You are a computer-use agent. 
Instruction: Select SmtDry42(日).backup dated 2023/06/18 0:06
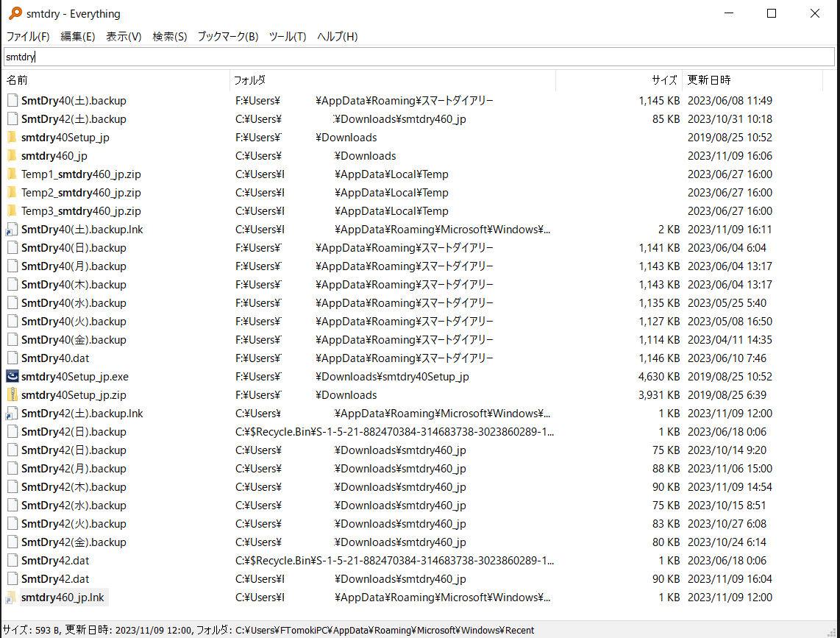74,431
